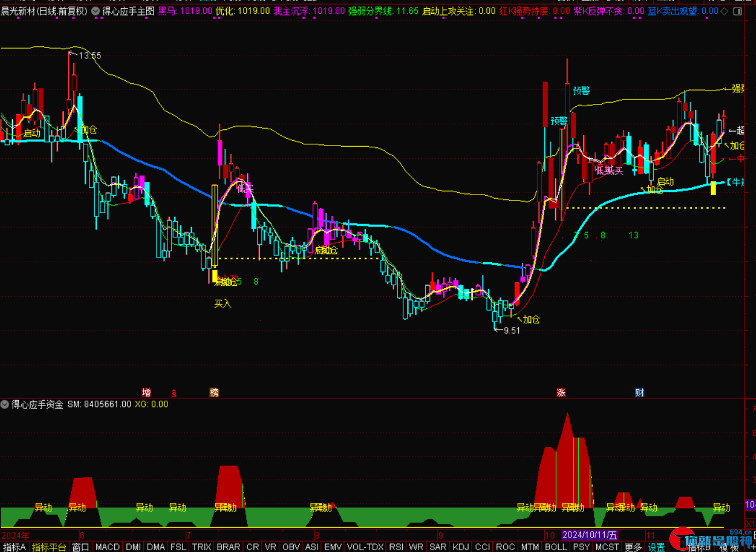Select the MCST indicator tab
Image resolution: width=756 pixels, height=552 pixels.
pos(607,547)
